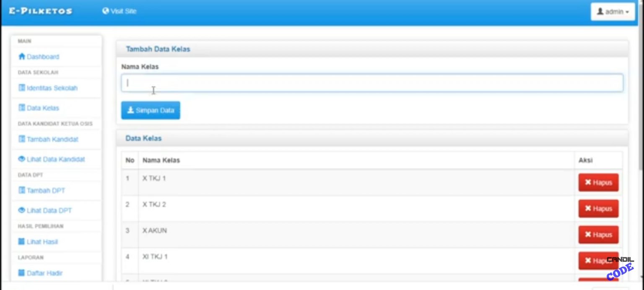The height and width of the screenshot is (290, 644).
Task: Open the admin account dropdown
Action: tap(613, 11)
